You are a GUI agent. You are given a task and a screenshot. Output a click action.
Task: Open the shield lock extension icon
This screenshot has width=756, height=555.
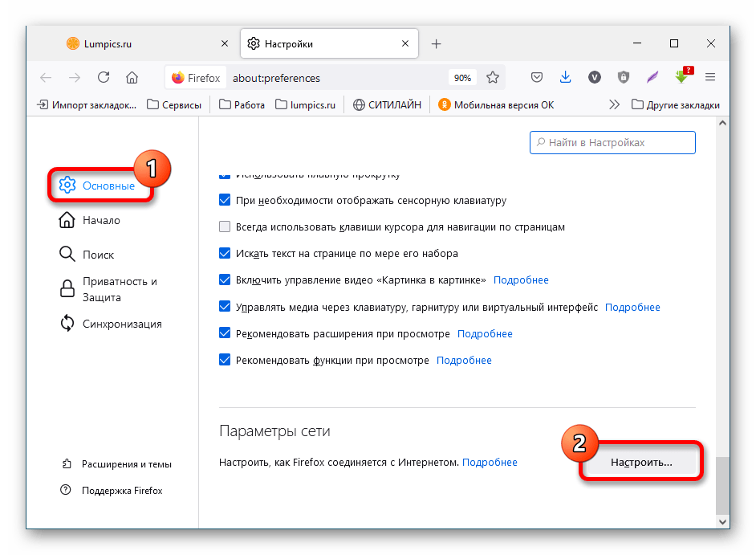point(624,77)
